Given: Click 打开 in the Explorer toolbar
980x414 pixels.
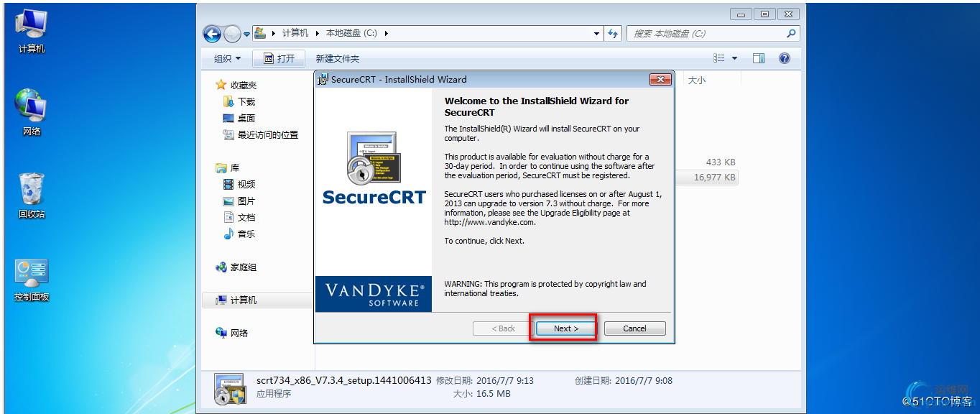Looking at the screenshot, I should 279,59.
